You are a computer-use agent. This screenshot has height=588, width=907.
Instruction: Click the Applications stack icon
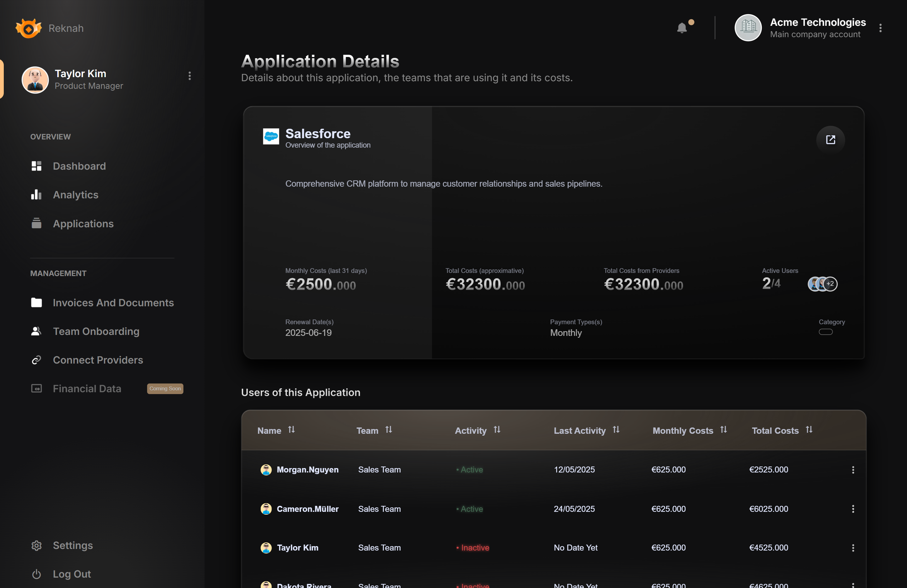click(x=36, y=223)
